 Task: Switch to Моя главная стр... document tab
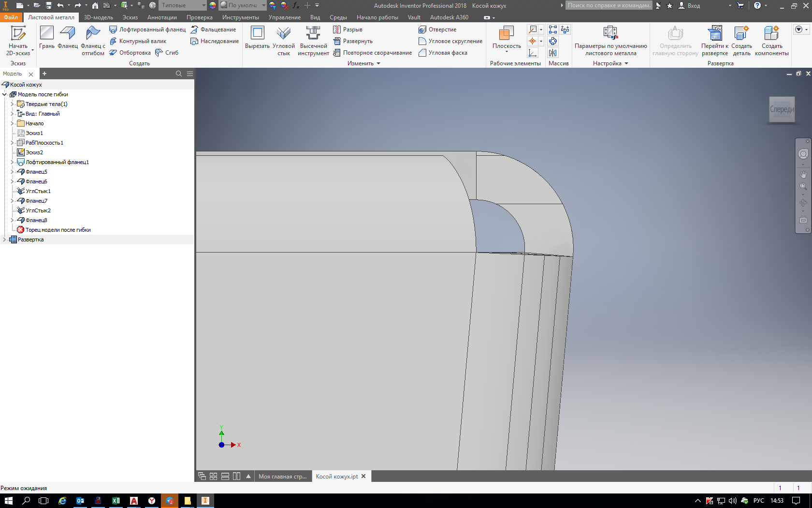pyautogui.click(x=282, y=477)
